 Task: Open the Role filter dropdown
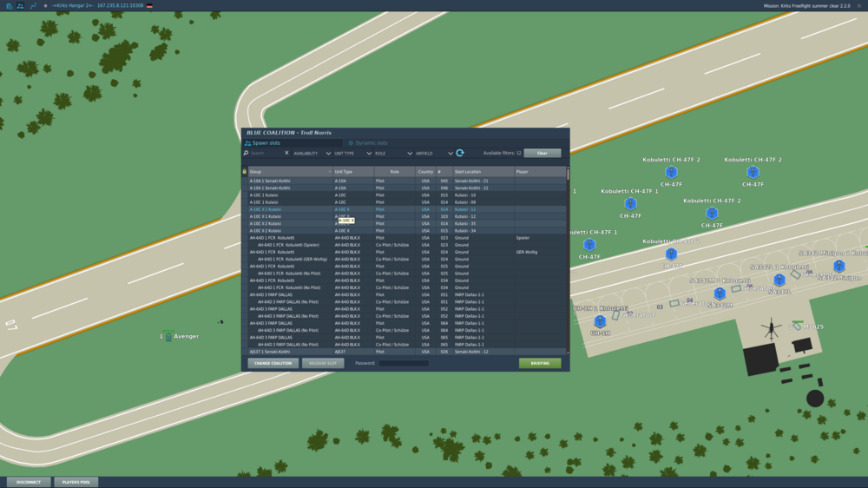[393, 154]
